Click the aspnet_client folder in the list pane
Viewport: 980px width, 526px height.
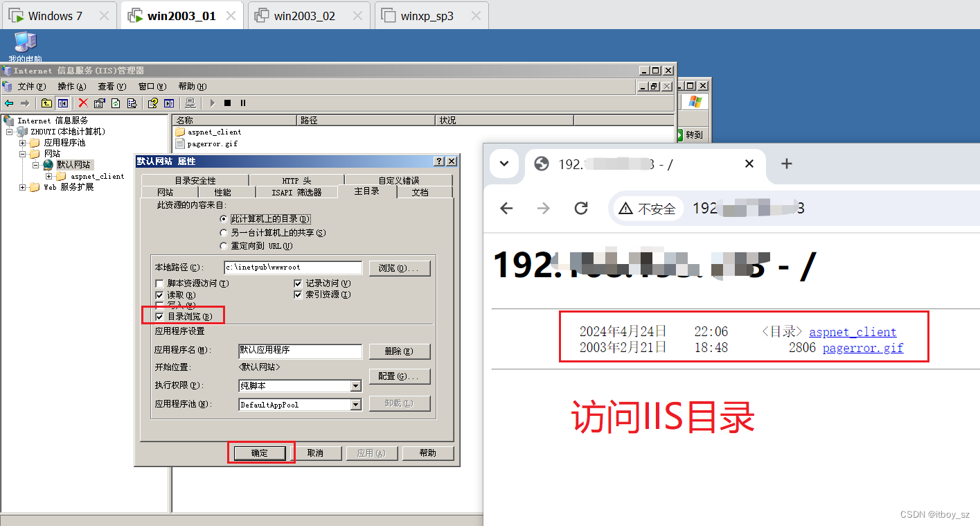pyautogui.click(x=208, y=132)
